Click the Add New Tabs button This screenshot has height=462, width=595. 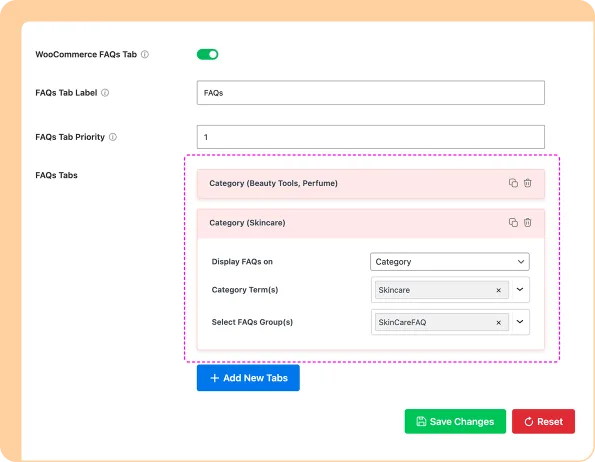248,378
